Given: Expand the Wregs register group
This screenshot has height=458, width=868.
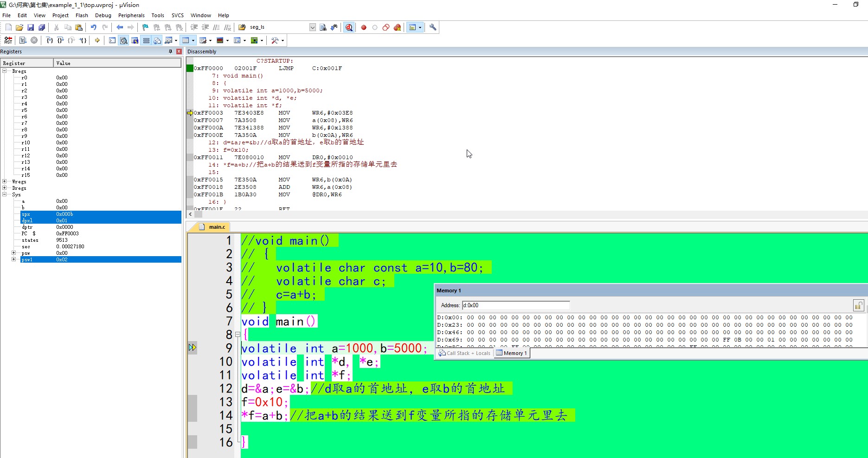Looking at the screenshot, I should click(x=5, y=181).
